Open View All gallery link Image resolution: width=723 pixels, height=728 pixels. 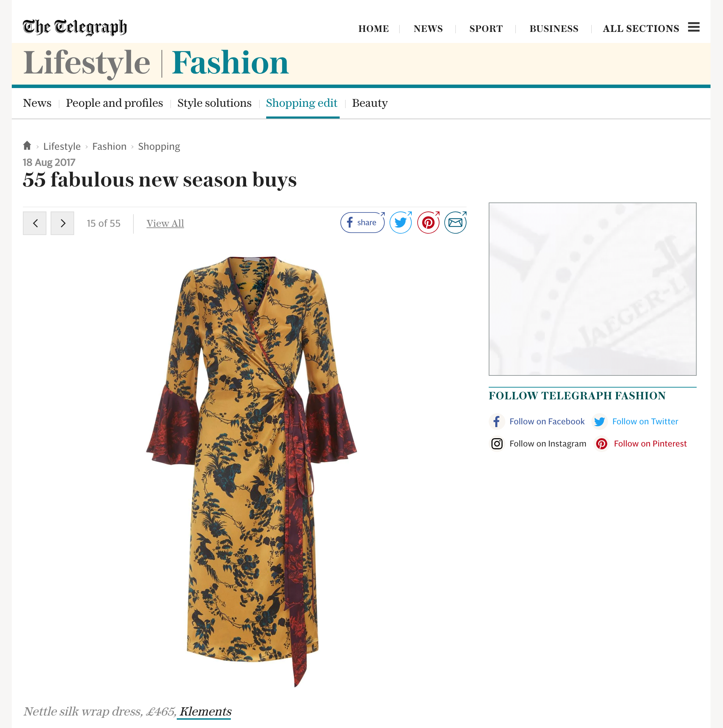click(x=165, y=224)
